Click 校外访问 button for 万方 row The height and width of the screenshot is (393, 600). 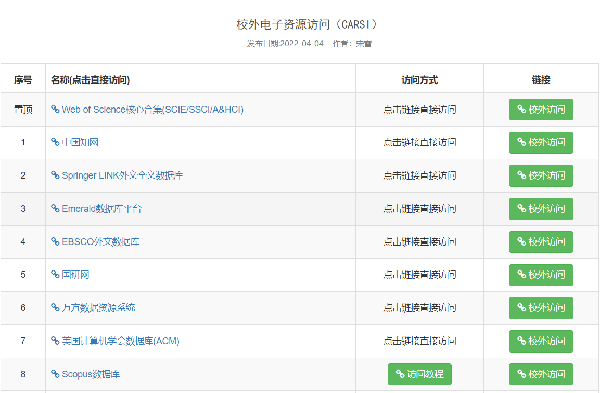click(541, 308)
